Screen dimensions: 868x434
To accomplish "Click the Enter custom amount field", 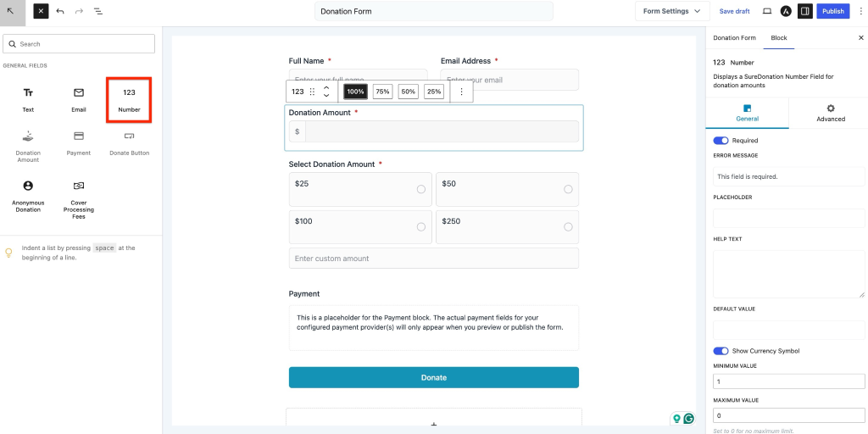I will click(434, 259).
